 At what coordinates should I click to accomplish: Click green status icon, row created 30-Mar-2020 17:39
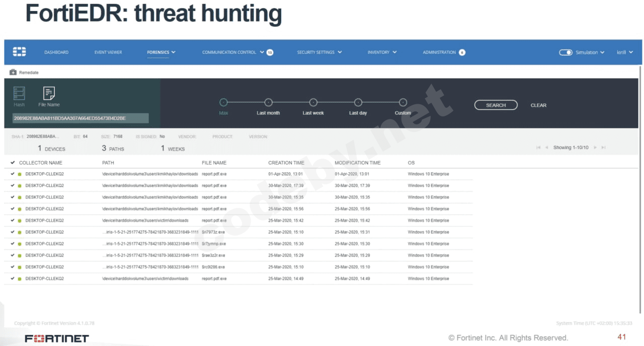(20, 186)
